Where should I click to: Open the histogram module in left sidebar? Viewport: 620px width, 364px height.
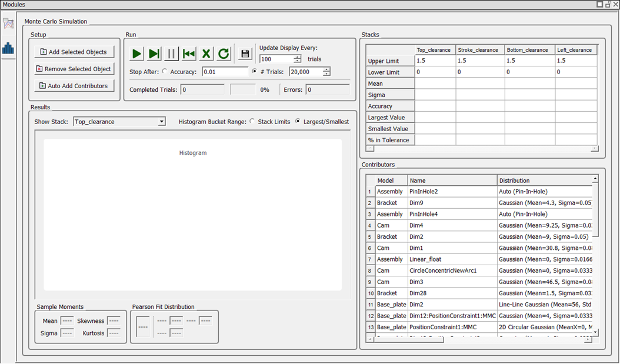pyautogui.click(x=8, y=48)
